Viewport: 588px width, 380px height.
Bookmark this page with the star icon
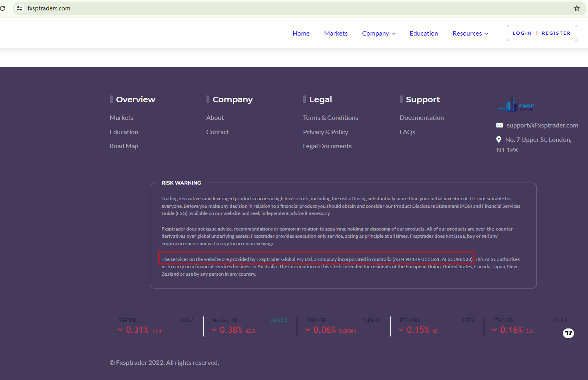pos(576,8)
